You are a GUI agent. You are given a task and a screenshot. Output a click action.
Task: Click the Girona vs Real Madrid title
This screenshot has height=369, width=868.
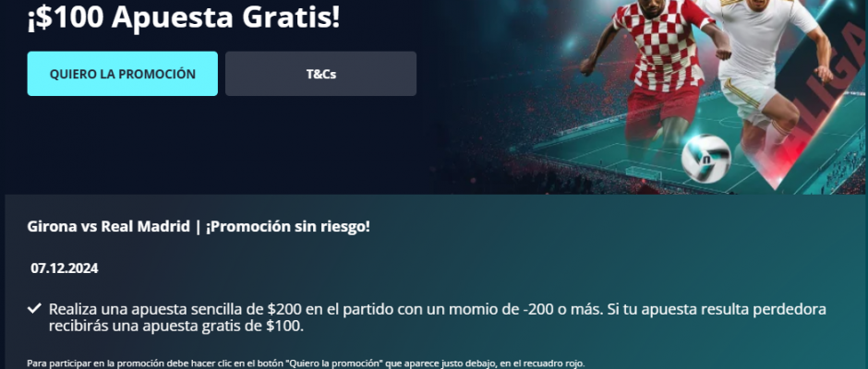[x=109, y=227]
